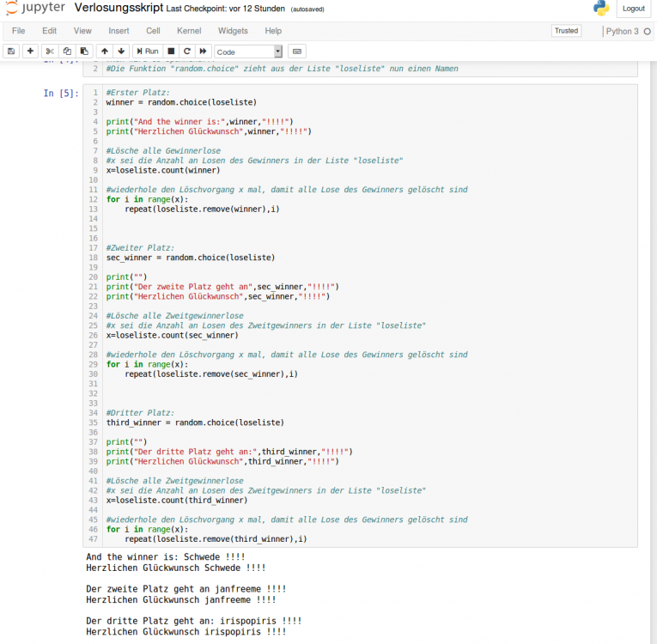The width and height of the screenshot is (657, 644).
Task: Cut selected cells with scissors icon
Action: point(50,52)
